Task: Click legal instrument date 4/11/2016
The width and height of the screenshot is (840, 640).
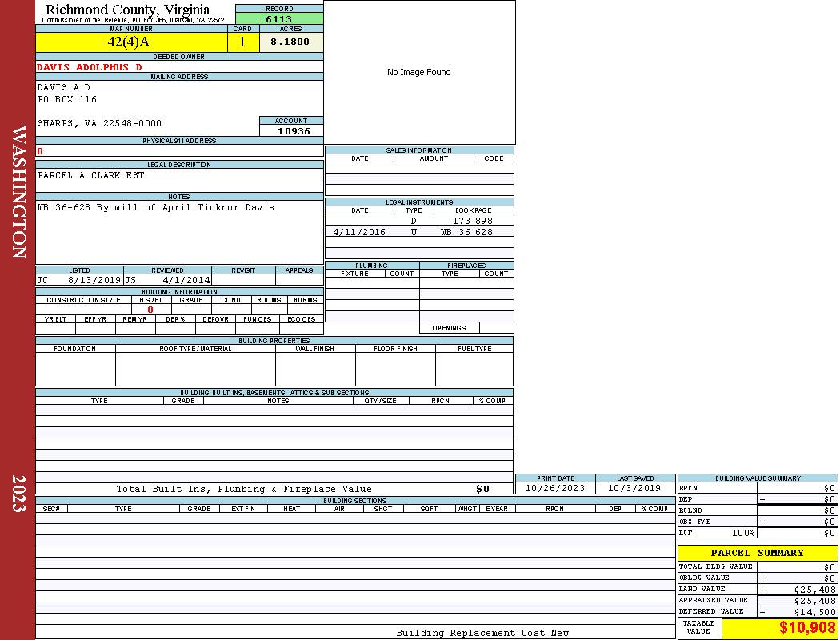Action: tap(359, 232)
